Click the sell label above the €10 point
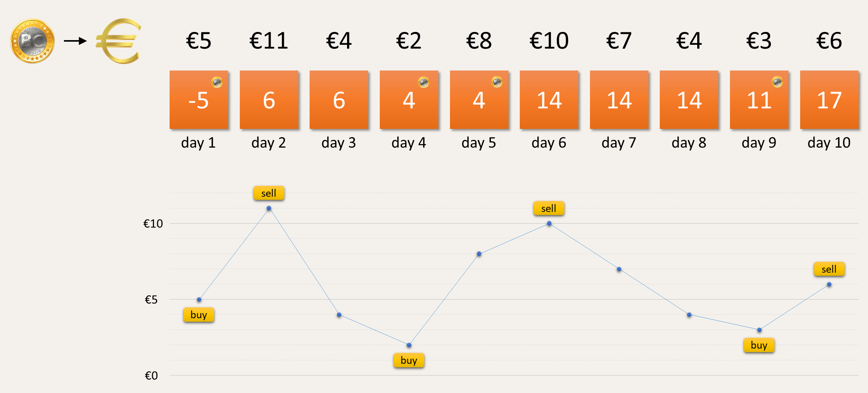The width and height of the screenshot is (868, 393). [x=549, y=208]
